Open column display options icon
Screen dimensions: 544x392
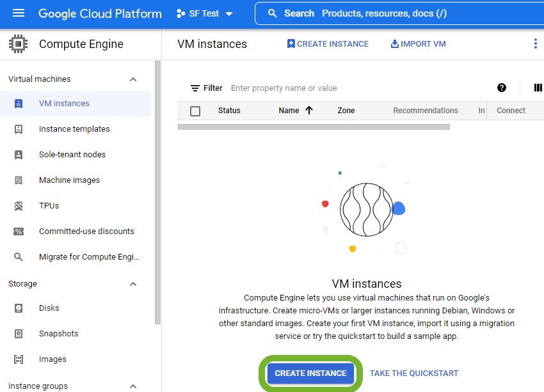[x=538, y=88]
